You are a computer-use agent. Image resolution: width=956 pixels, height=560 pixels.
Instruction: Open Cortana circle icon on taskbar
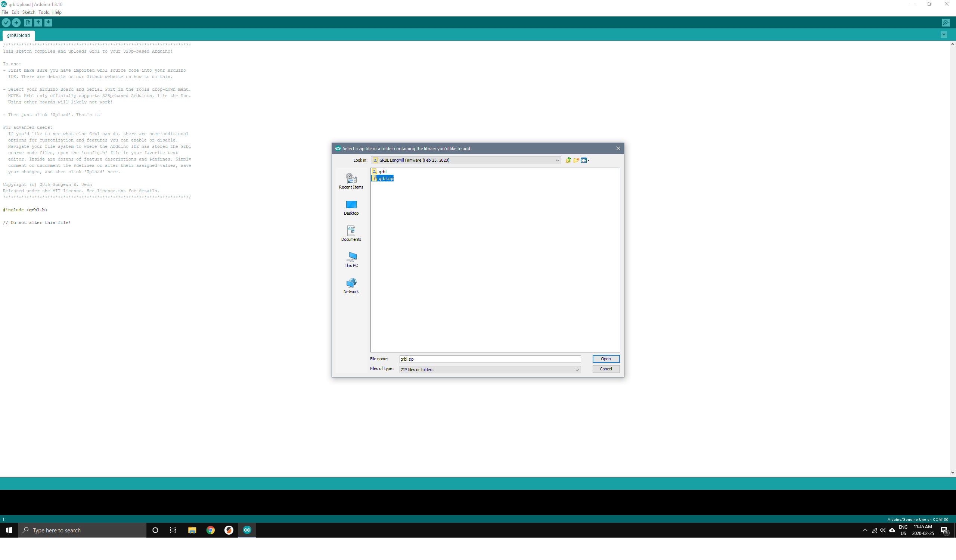155,531
